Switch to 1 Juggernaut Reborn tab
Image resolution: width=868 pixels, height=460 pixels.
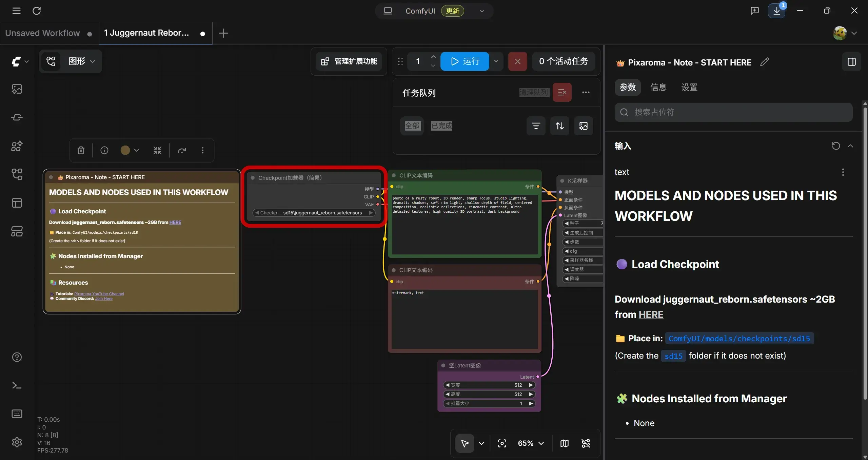tap(156, 33)
